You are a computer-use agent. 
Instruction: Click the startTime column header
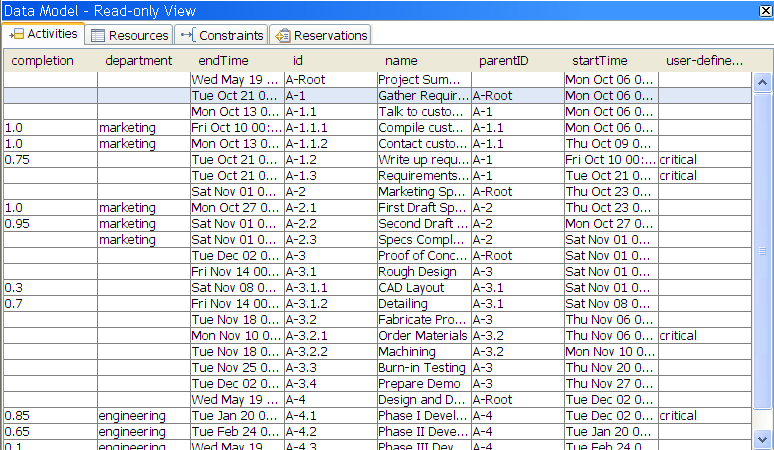tap(600, 61)
